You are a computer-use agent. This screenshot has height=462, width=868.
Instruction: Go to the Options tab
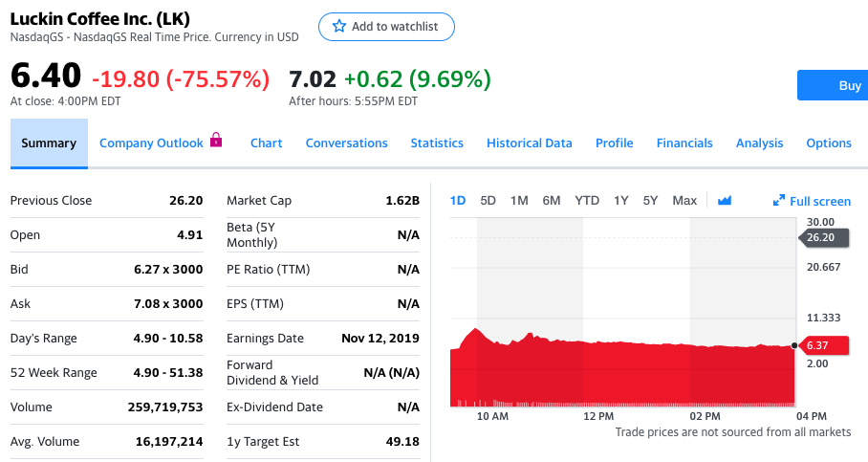coord(829,143)
